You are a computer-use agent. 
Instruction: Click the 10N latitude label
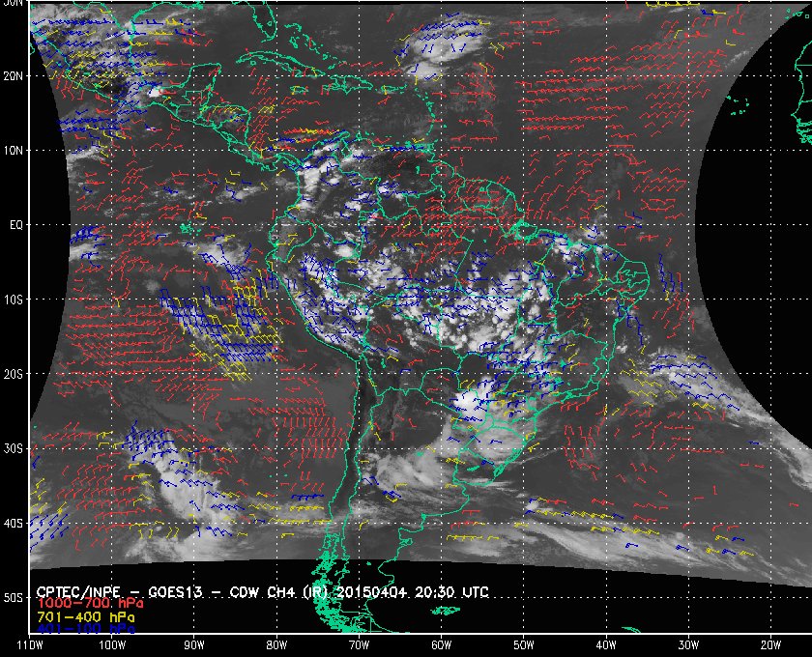pos(13,150)
